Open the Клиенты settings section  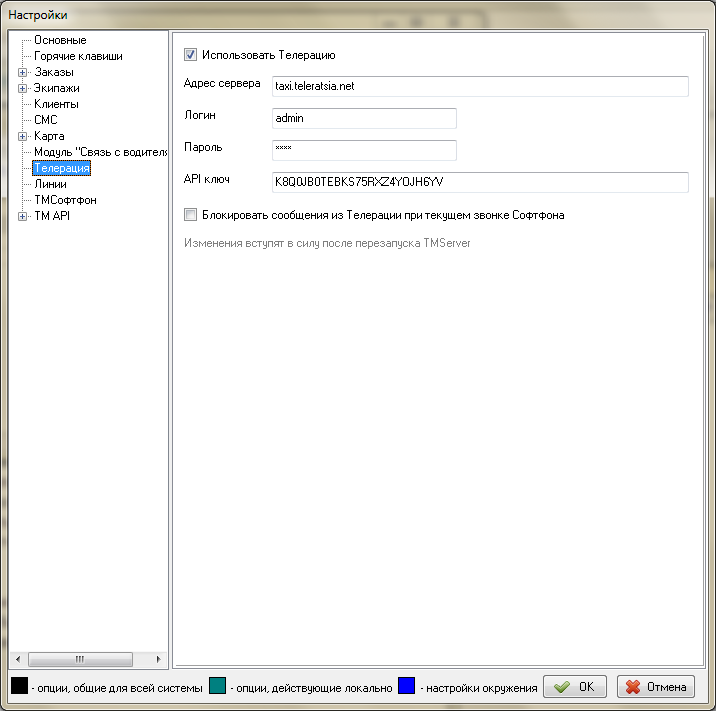[x=56, y=104]
